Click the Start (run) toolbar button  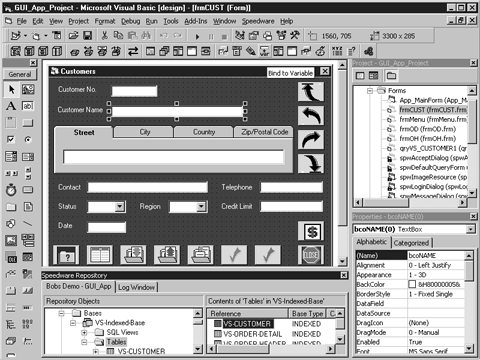coord(197,36)
